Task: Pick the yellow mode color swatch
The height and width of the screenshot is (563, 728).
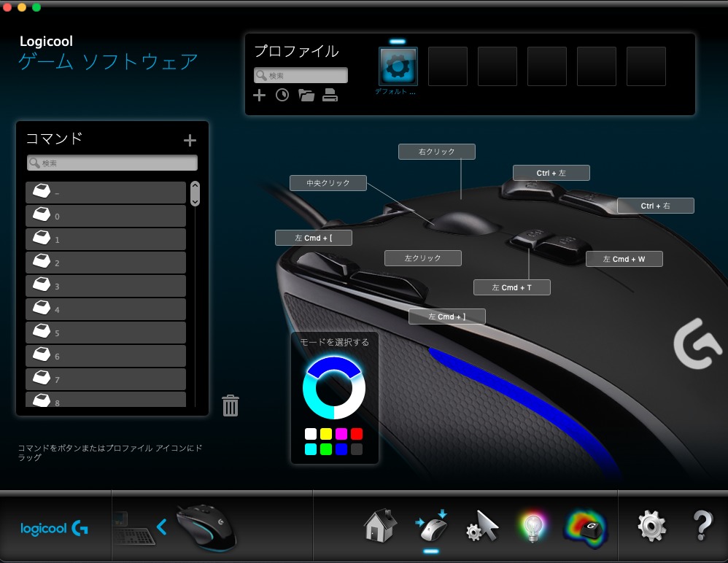Action: (x=326, y=434)
